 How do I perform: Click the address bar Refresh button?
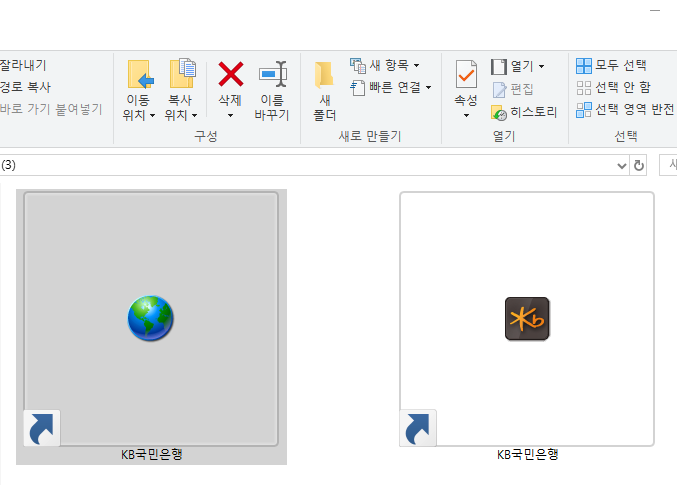[x=639, y=165]
